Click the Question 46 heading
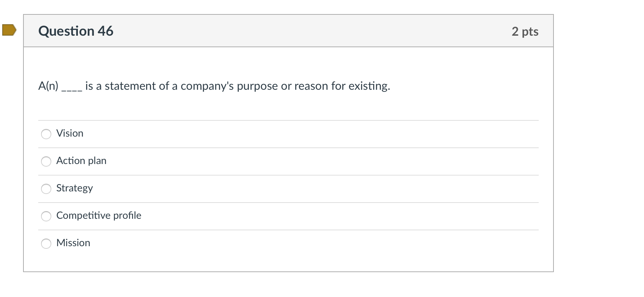Image resolution: width=644 pixels, height=297 pixels. [x=76, y=31]
